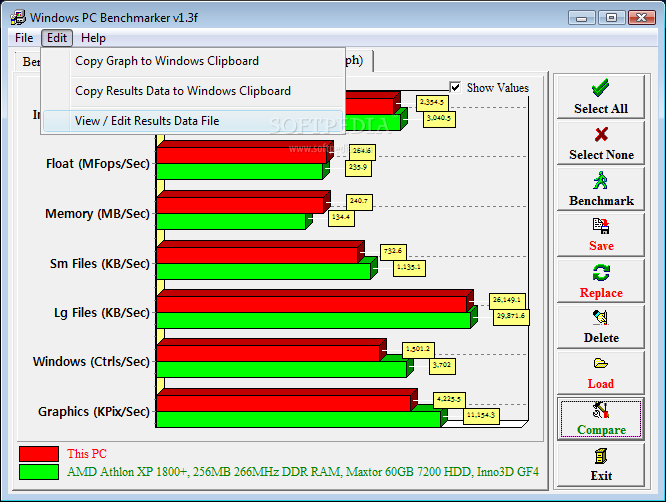Click the red Replace label
The width and height of the screenshot is (666, 502).
tap(601, 293)
